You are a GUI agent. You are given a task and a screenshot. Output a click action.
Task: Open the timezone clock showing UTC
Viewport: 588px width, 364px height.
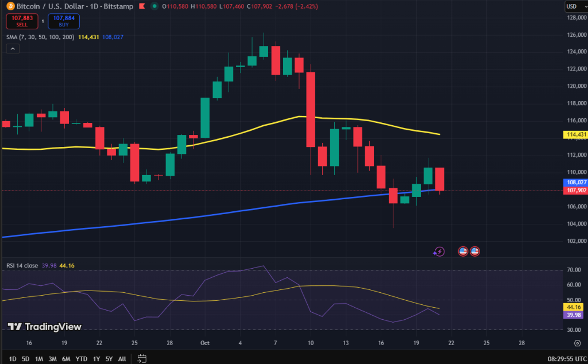click(x=567, y=359)
